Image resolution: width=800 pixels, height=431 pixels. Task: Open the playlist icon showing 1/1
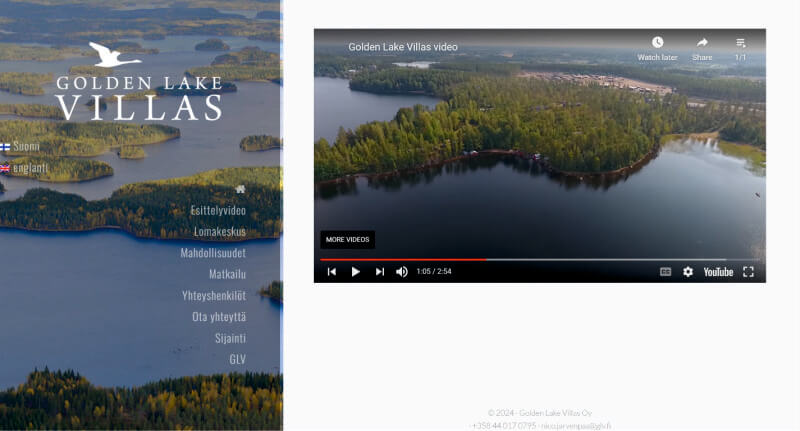coord(740,48)
